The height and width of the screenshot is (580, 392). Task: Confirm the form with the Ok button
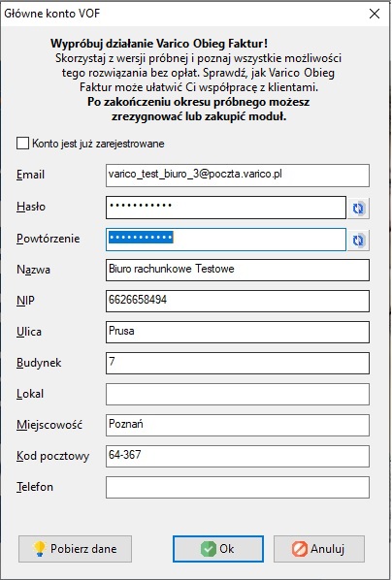coord(218,549)
